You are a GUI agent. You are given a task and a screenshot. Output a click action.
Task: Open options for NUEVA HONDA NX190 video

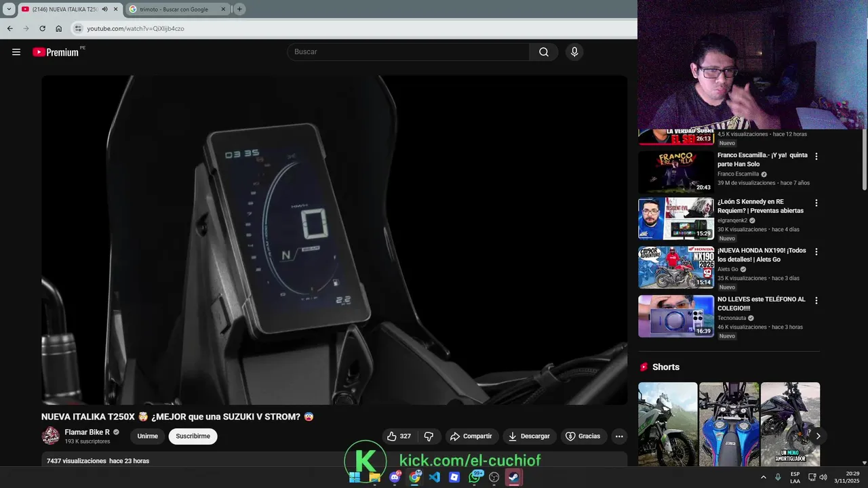[816, 251]
